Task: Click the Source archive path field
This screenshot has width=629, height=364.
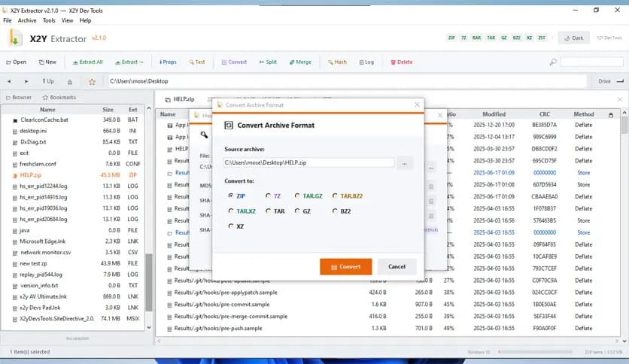Action: 309,162
